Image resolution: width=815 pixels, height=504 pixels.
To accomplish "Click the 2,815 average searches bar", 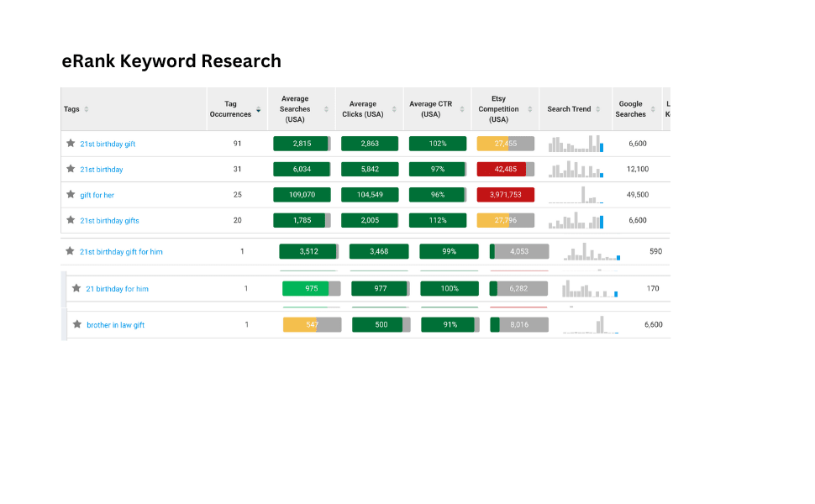I will 302,144.
